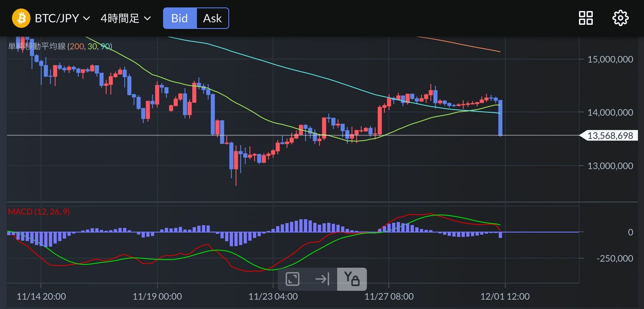This screenshot has height=309, width=644.
Task: Toggle the Y-axis lock icon
Action: [x=352, y=279]
